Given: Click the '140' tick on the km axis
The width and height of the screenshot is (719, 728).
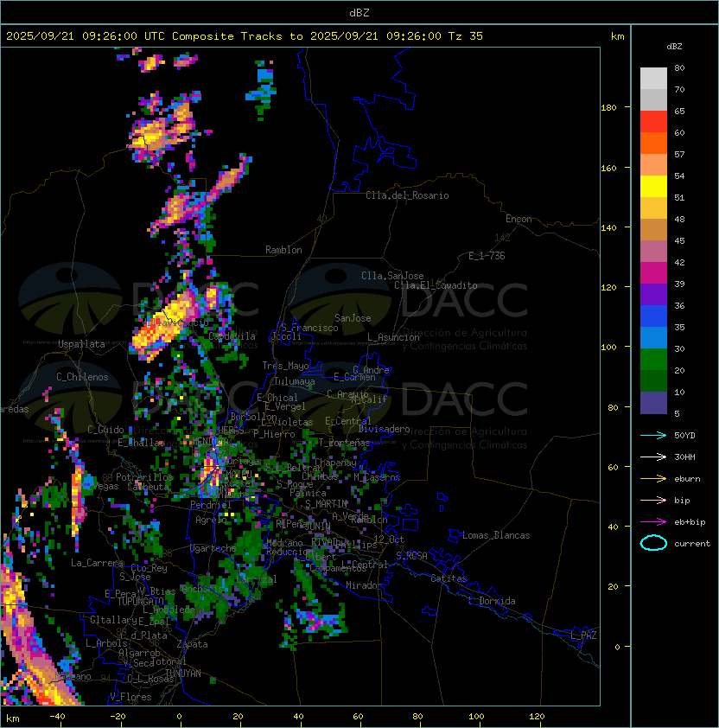Looking at the screenshot, I should pos(608,228).
